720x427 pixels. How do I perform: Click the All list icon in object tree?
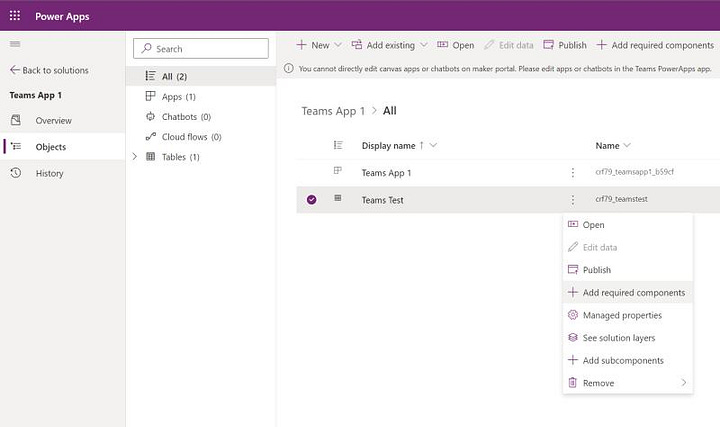pos(150,76)
